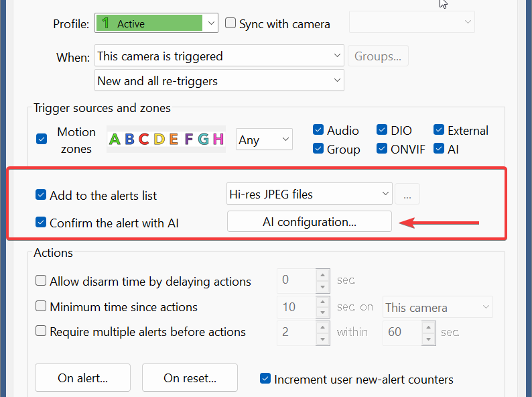Open the Profile dropdown showing Active
Viewport: 532px width, 397px height.
tap(156, 23)
